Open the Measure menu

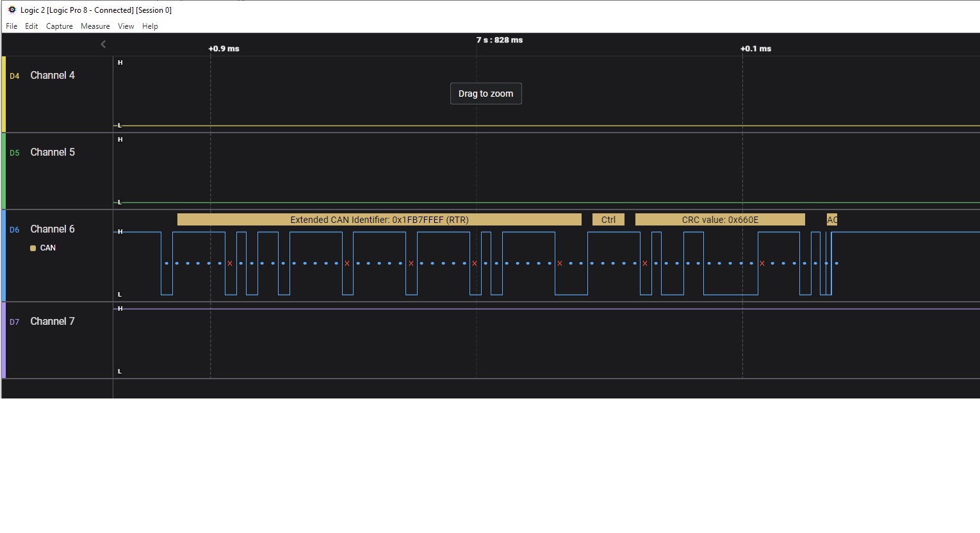95,26
